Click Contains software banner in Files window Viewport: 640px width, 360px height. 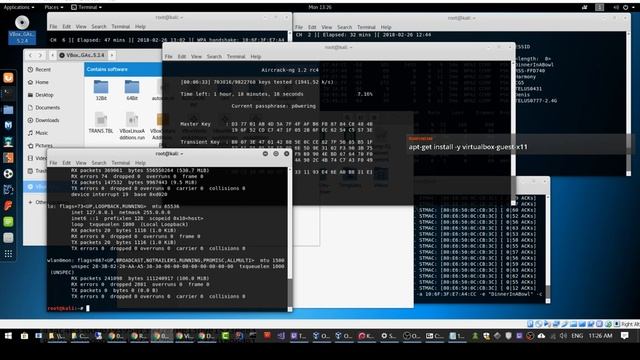tap(123, 69)
